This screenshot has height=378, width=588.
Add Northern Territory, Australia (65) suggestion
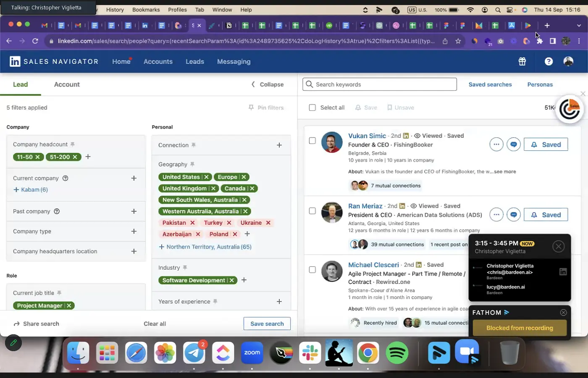205,247
